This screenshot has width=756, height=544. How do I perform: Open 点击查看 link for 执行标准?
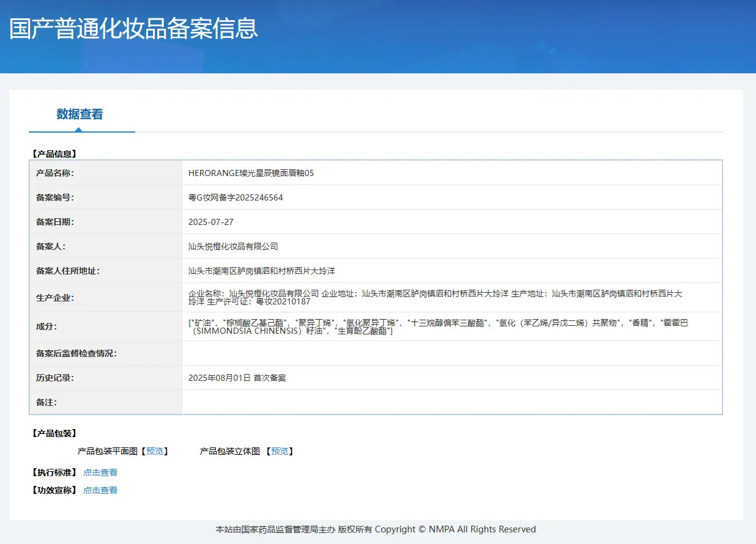pyautogui.click(x=100, y=472)
